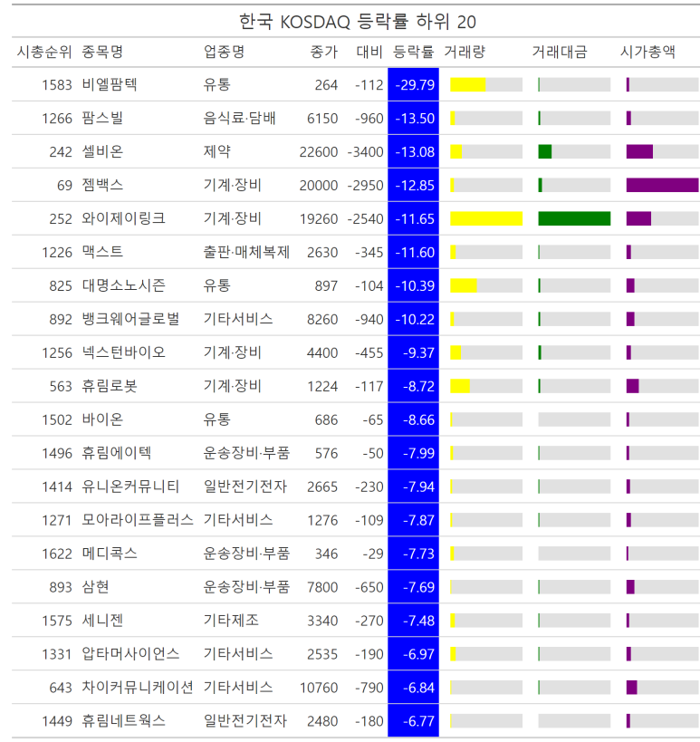Screen dimensions: 700x742
Task: Select the stock name 넥스턴바이오
Action: tap(123, 352)
